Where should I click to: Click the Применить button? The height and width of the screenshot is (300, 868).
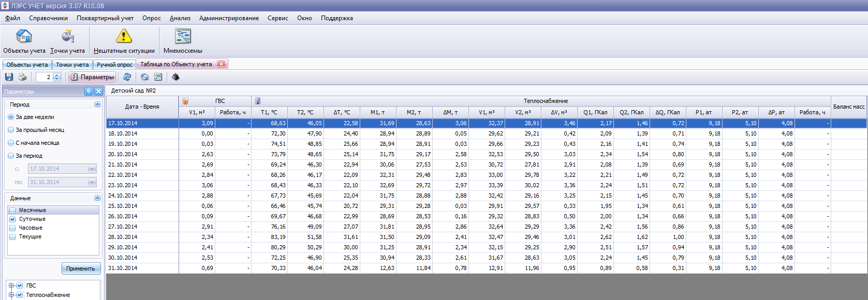[x=81, y=268]
